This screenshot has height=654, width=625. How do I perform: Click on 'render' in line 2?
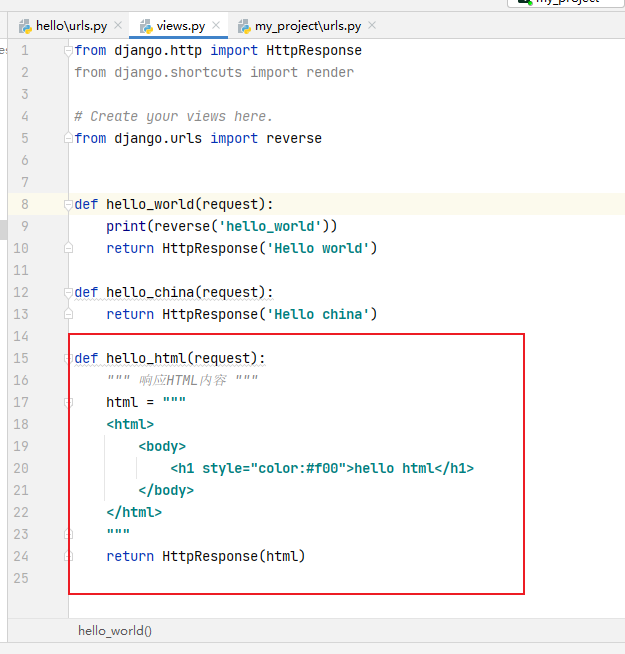coord(330,73)
